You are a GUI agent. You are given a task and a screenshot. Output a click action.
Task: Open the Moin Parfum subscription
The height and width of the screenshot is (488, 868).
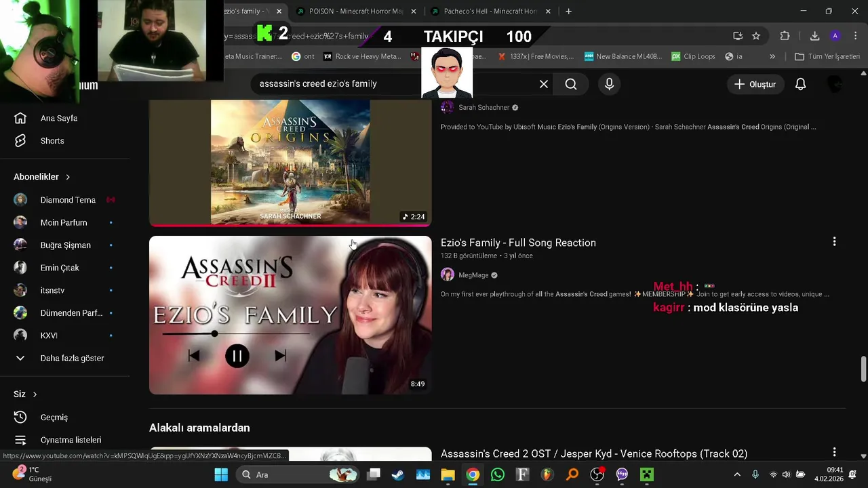click(x=65, y=222)
